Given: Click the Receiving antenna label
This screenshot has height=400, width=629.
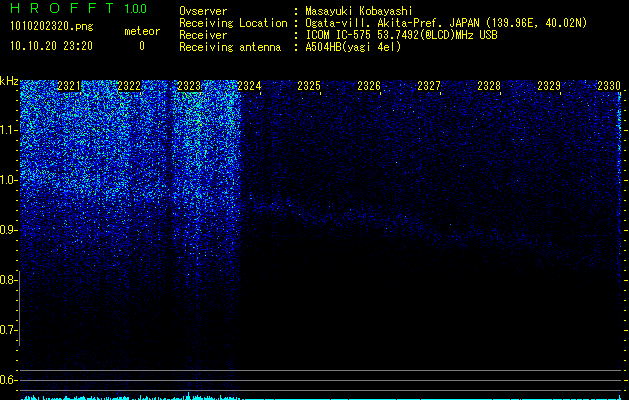Looking at the screenshot, I should tap(230, 47).
